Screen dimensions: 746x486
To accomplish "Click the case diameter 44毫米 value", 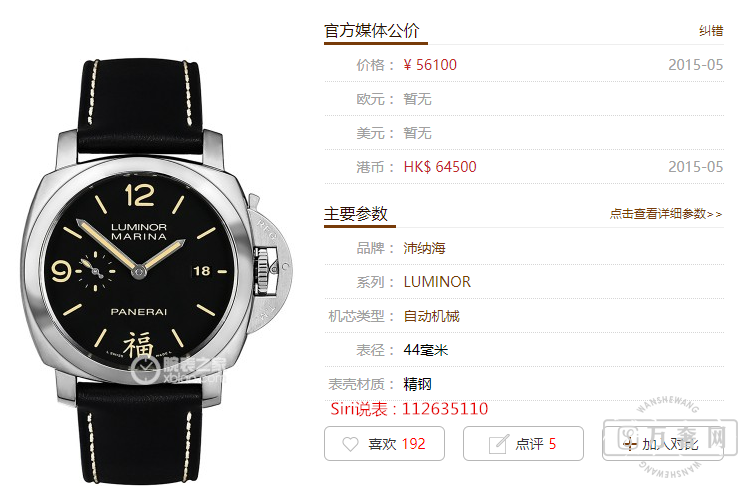I will pyautogui.click(x=426, y=350).
